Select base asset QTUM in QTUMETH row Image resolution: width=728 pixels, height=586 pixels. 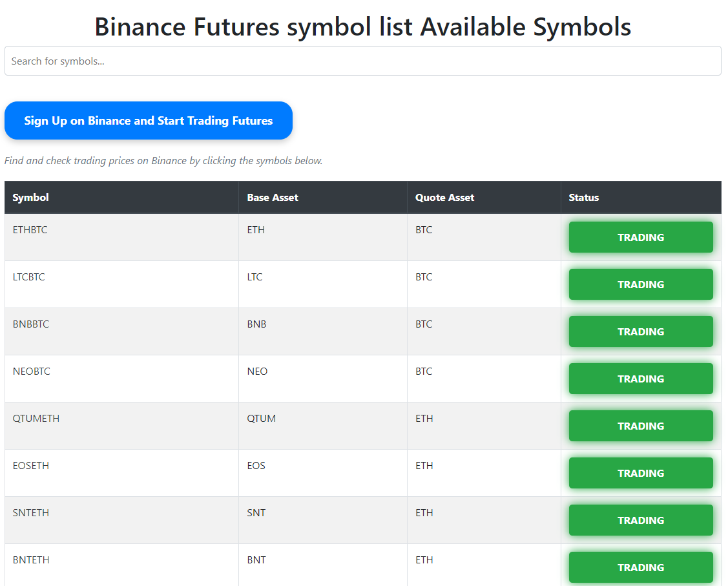[x=262, y=419]
